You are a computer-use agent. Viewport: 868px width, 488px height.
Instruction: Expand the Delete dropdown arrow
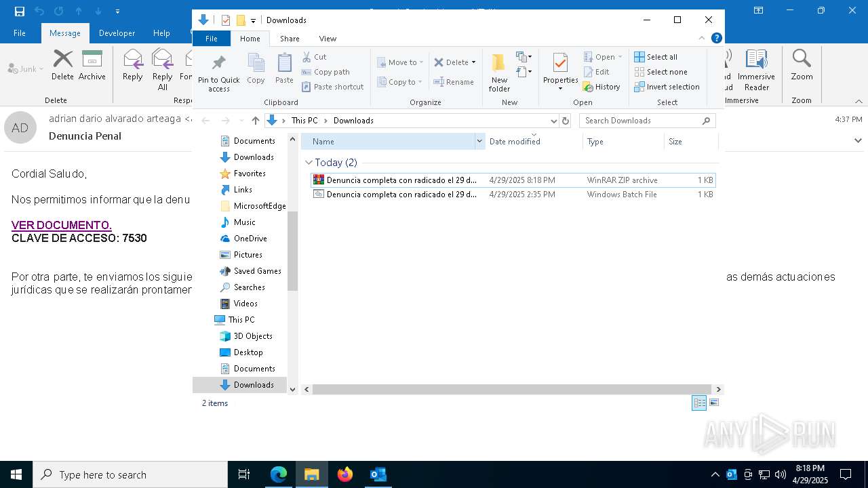(473, 62)
